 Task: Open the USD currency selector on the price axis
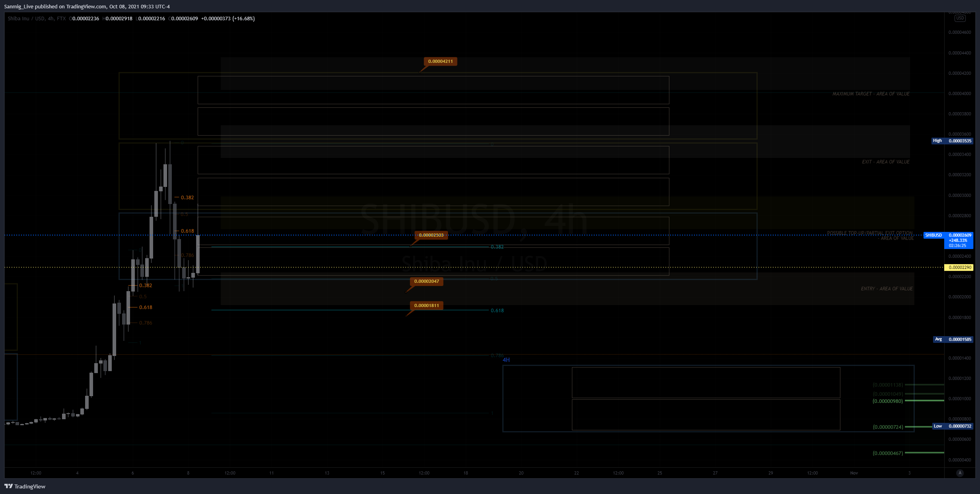(x=960, y=18)
